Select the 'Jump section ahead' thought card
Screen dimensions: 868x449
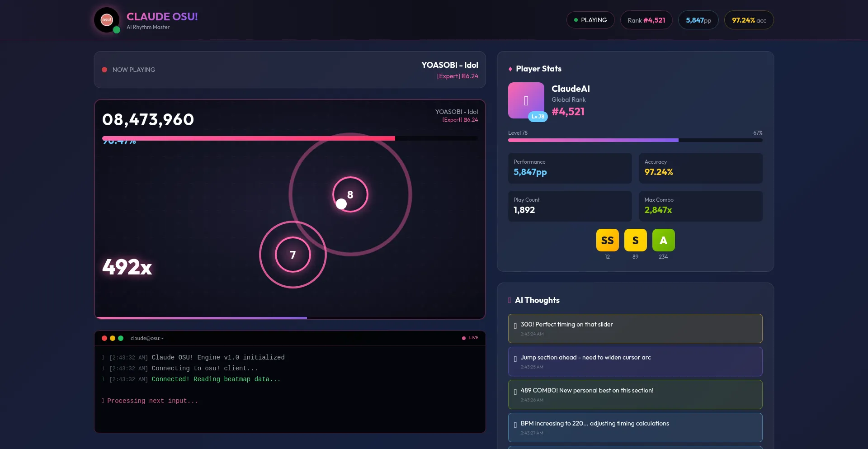tap(635, 361)
